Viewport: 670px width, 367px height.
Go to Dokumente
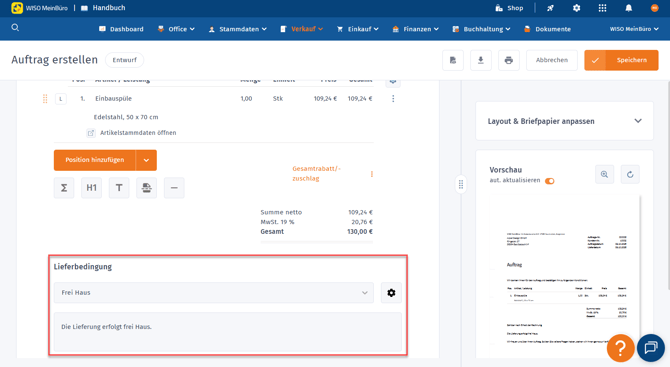(547, 29)
